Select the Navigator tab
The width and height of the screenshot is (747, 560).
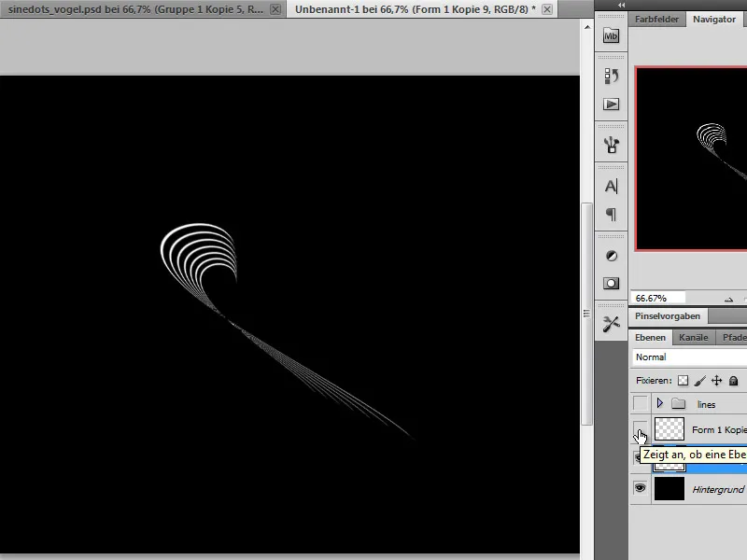pos(714,20)
